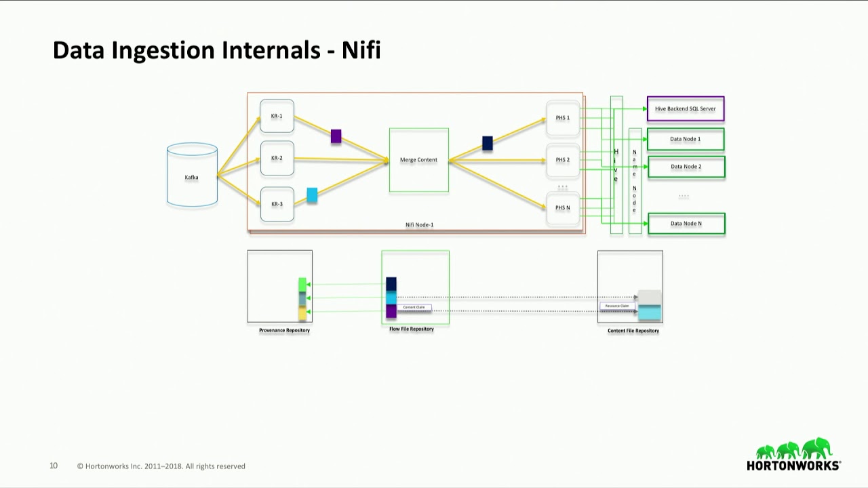Click the slide title 'Data Ingestion Internals - Nifi'
Image resolution: width=868 pixels, height=488 pixels.
click(217, 50)
